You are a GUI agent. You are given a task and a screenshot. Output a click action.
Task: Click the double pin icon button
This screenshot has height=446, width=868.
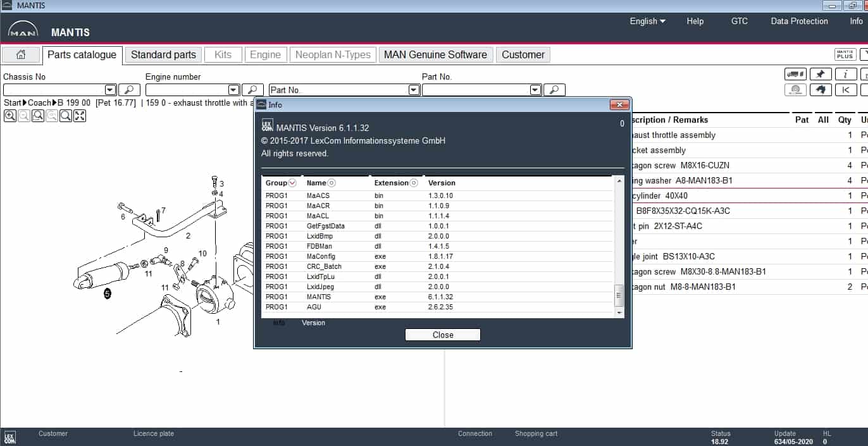point(821,90)
